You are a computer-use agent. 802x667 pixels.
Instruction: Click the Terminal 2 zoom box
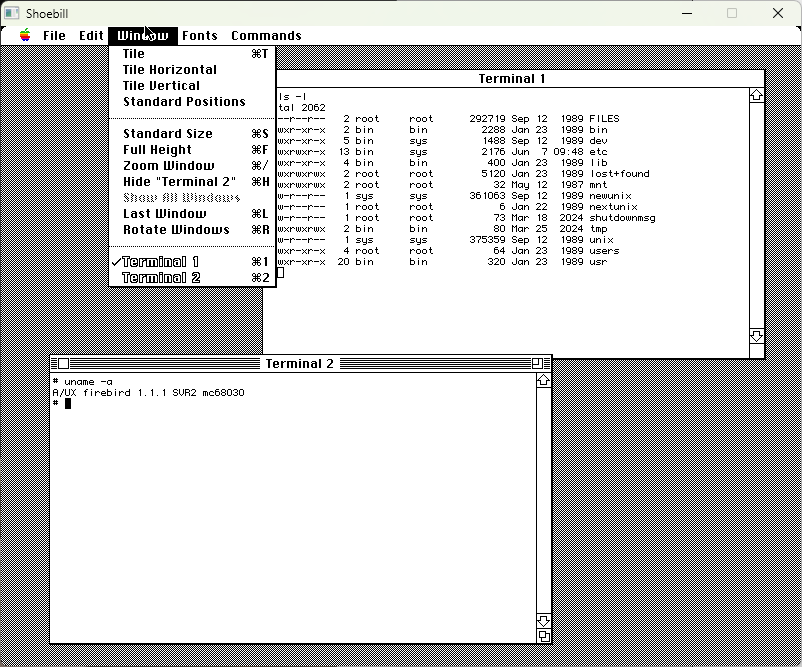coord(537,363)
